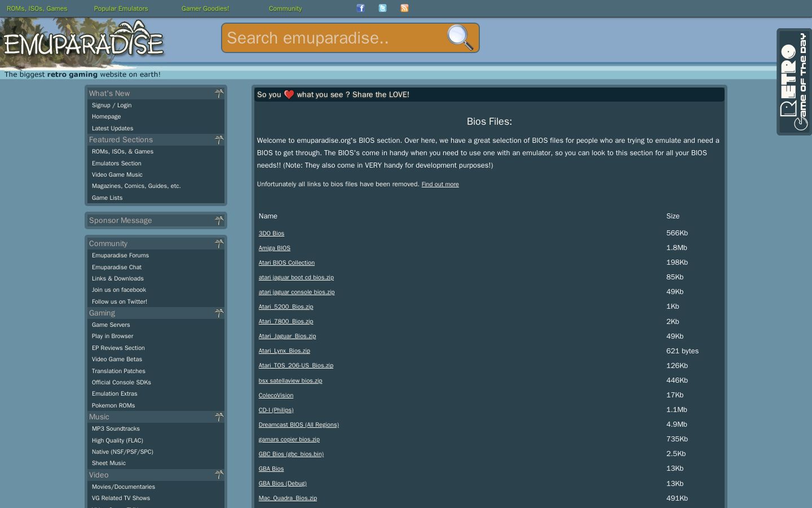The width and height of the screenshot is (812, 508).
Task: Open atari jaguar boot cd bios.zip
Action: (x=296, y=277)
